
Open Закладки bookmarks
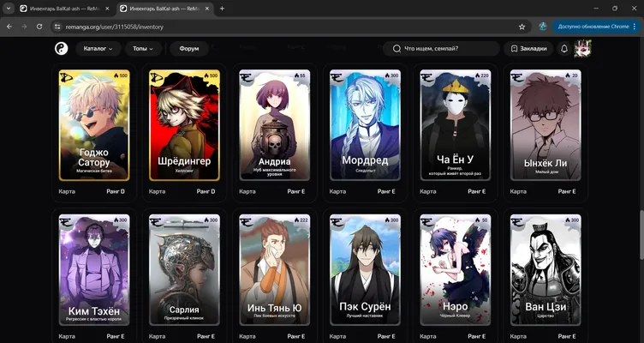(528, 49)
